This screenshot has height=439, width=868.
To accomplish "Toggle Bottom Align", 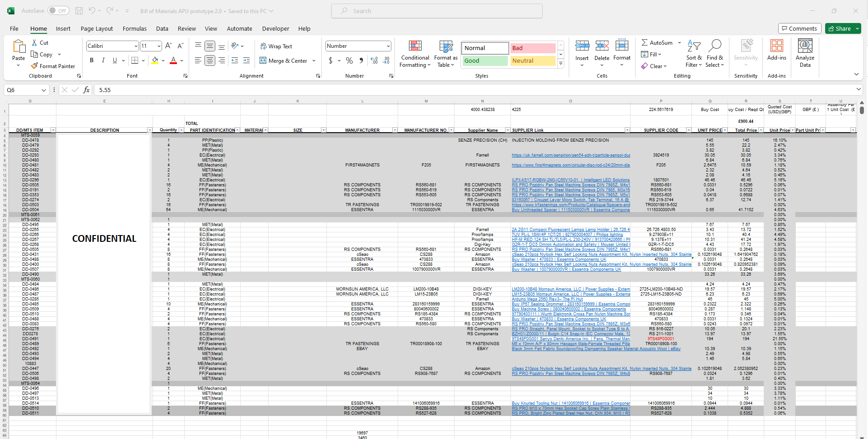I will [222, 46].
